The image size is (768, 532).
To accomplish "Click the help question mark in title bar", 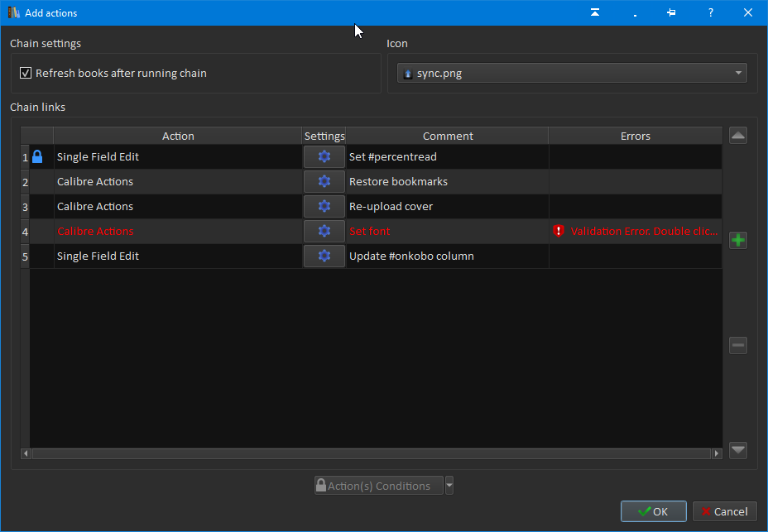I will 710,12.
